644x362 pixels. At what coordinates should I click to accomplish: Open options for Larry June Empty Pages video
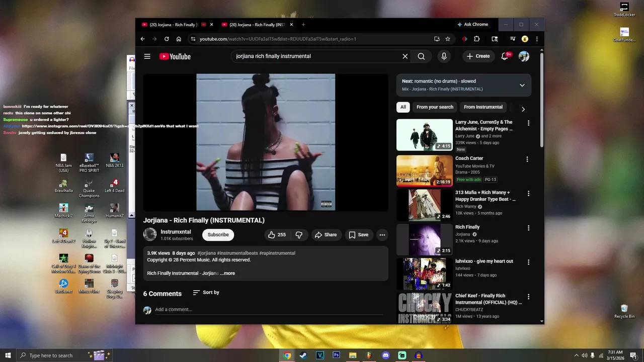tap(528, 123)
